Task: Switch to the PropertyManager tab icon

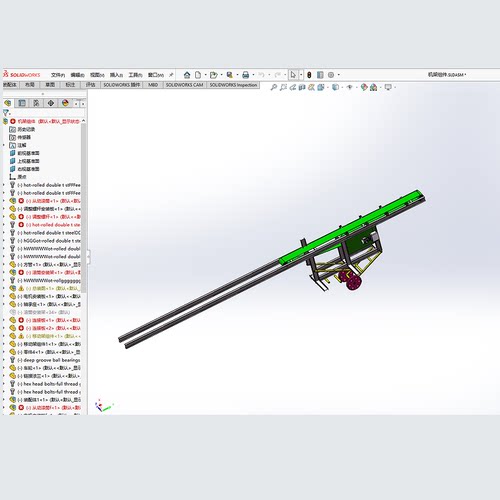Action: point(22,103)
